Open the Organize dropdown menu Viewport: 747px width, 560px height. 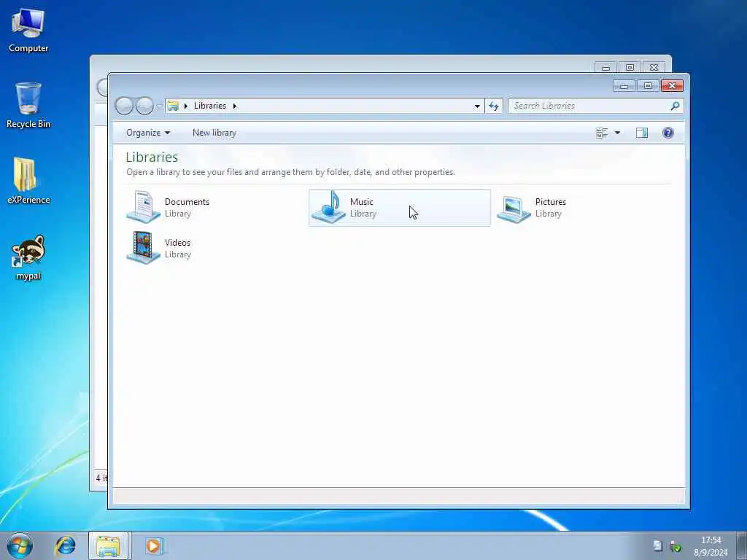147,133
